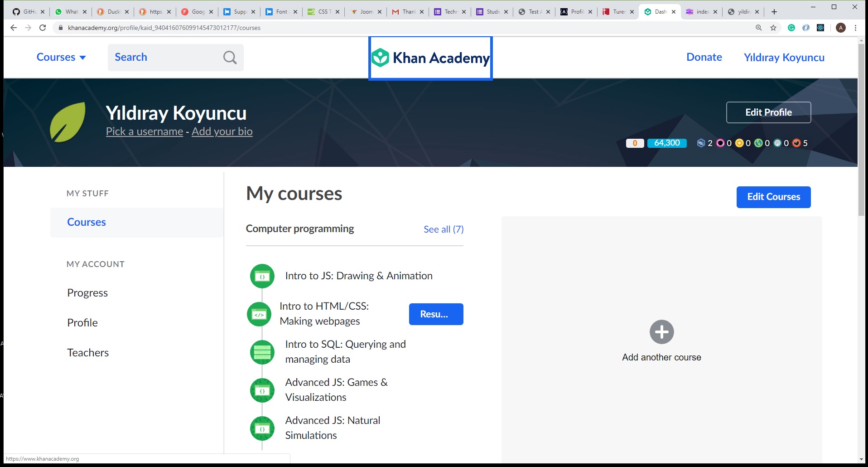Image resolution: width=868 pixels, height=467 pixels.
Task: Switch to the WhatsApp tab
Action: pyautogui.click(x=70, y=12)
